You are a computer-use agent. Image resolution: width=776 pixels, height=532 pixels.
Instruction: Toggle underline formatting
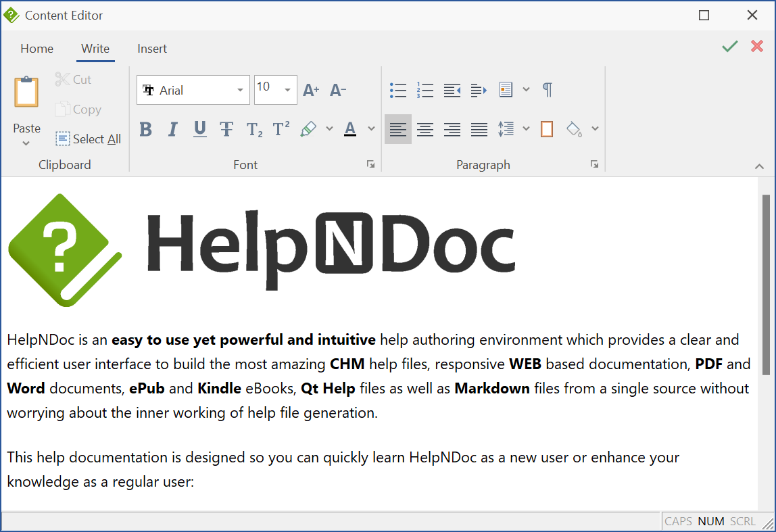coord(200,129)
